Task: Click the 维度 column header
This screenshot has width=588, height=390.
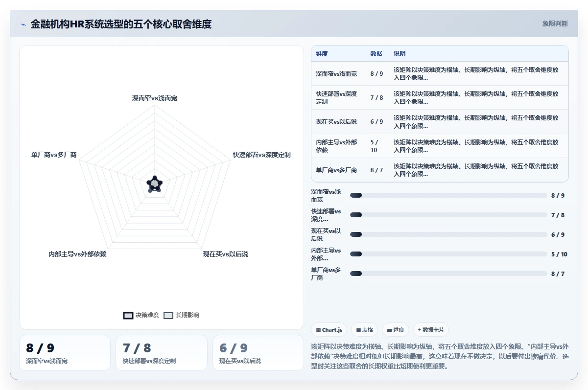Action: pos(322,54)
